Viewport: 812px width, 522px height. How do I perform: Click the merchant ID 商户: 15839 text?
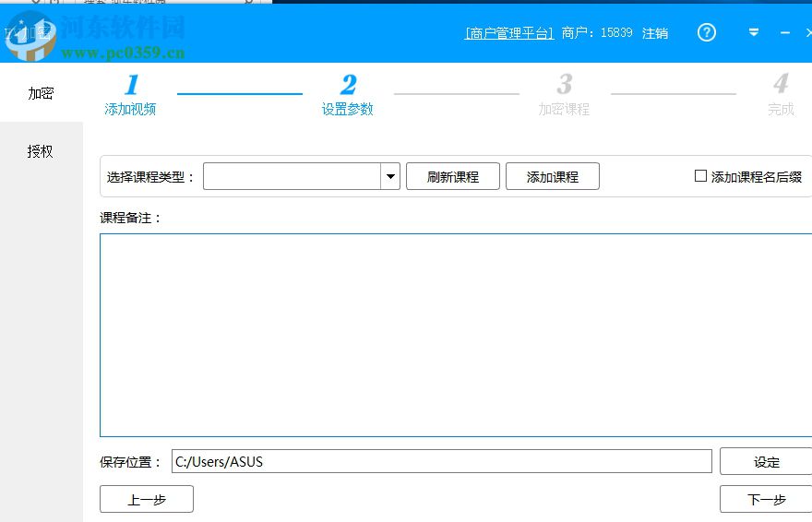pos(597,33)
